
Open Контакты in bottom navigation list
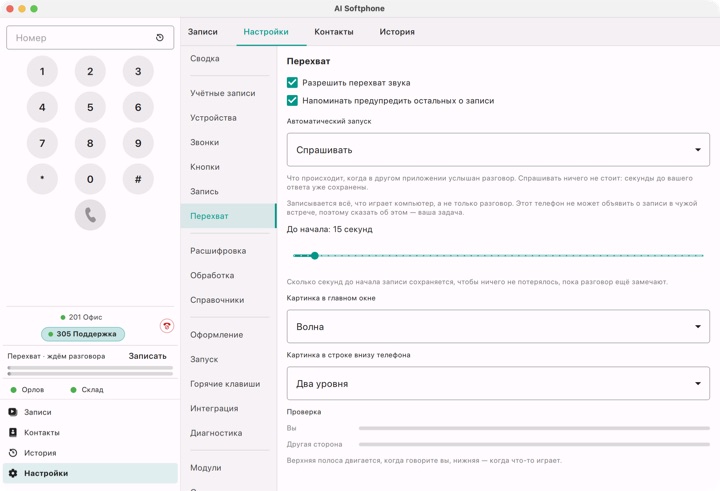pos(90,432)
